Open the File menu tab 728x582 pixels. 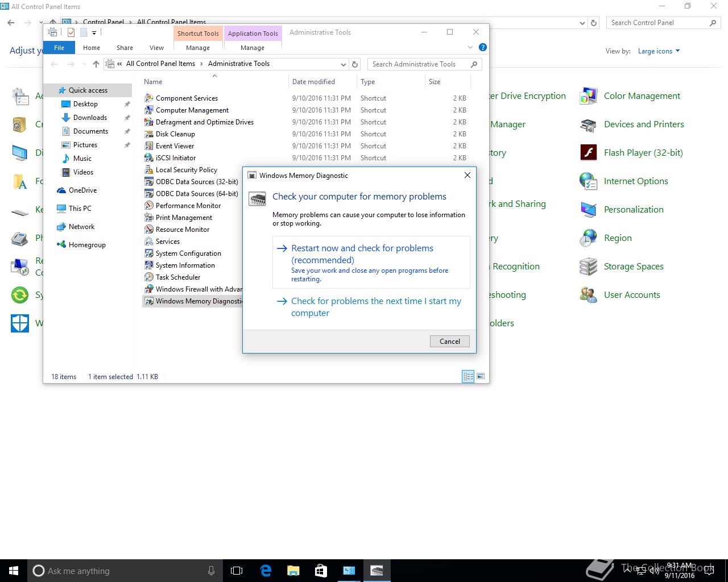click(59, 48)
